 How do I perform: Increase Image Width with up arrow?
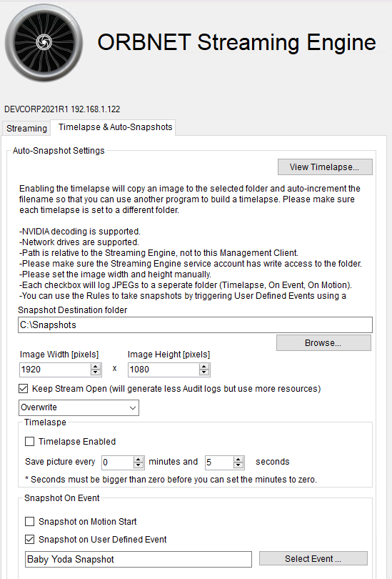pos(96,367)
